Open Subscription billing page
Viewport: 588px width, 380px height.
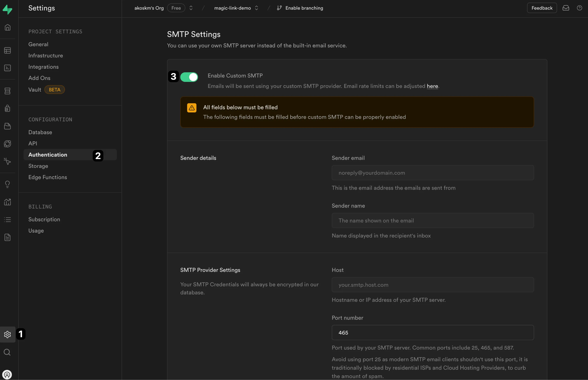click(x=44, y=219)
